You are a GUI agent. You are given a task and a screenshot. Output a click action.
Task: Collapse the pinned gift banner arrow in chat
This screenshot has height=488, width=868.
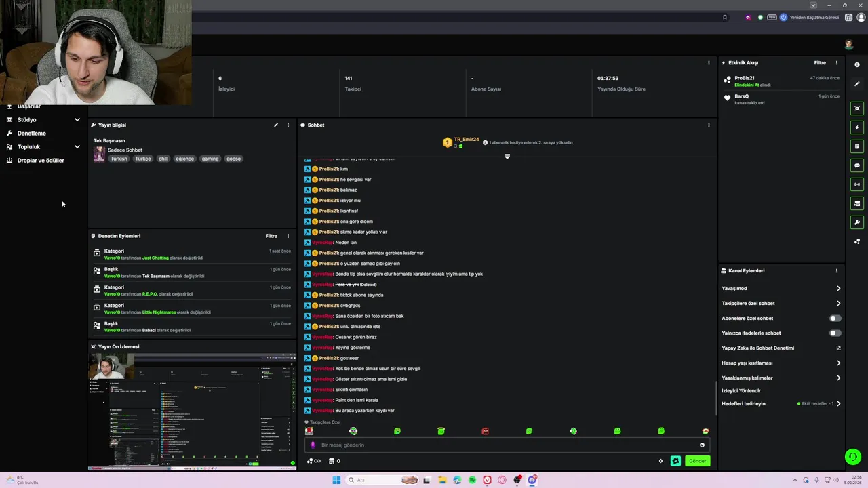[507, 157]
